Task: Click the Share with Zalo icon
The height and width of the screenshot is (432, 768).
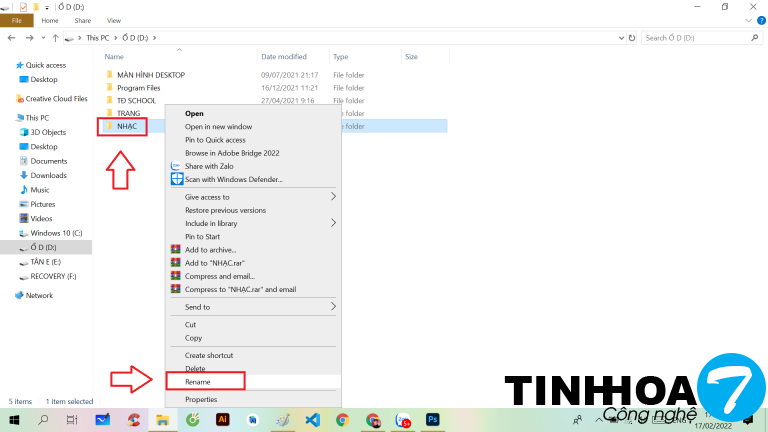Action: [x=177, y=166]
